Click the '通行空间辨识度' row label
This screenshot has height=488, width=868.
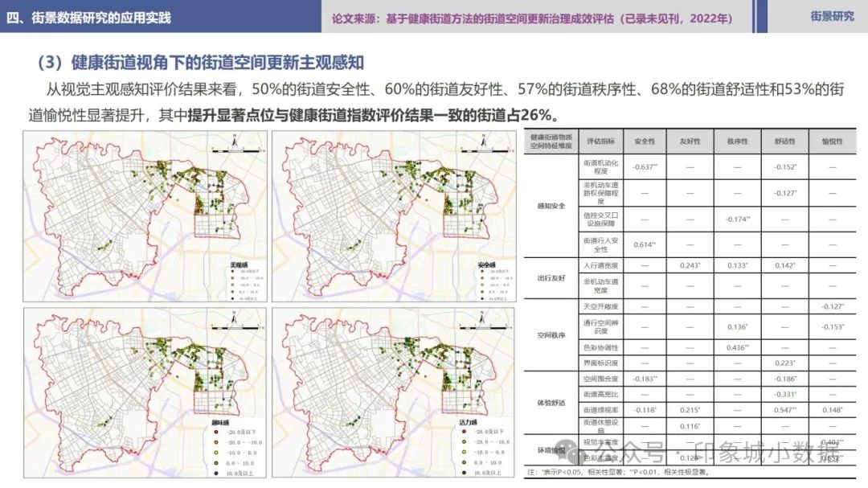point(600,327)
